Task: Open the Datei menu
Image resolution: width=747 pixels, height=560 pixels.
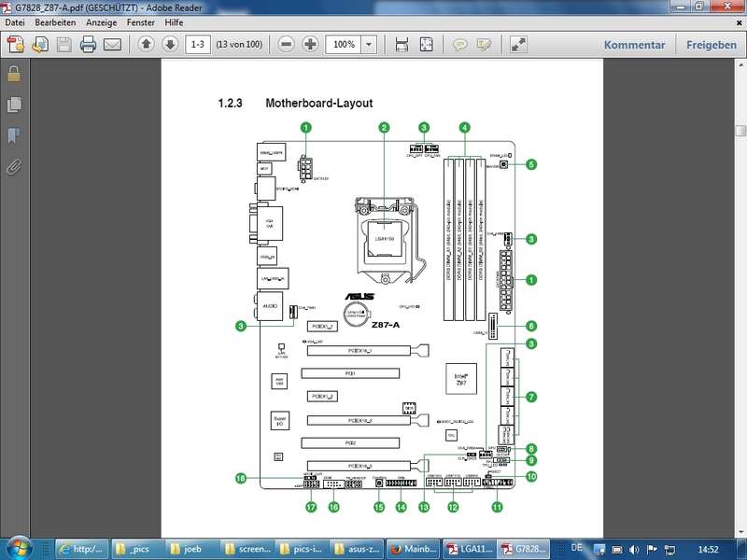Action: 15,21
